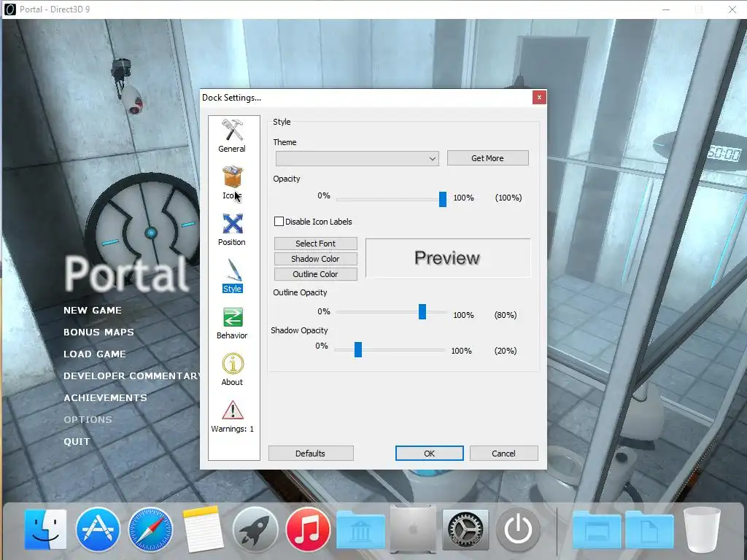Open the Trash bin in dock
This screenshot has height=560, width=747.
[702, 529]
